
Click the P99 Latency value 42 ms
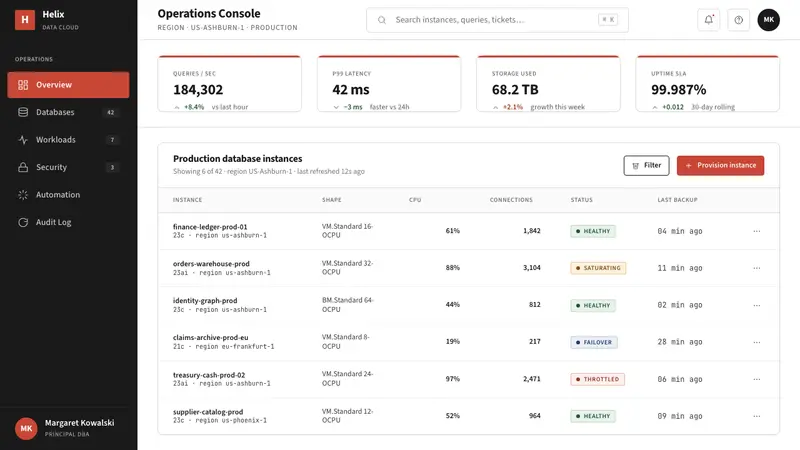click(351, 90)
